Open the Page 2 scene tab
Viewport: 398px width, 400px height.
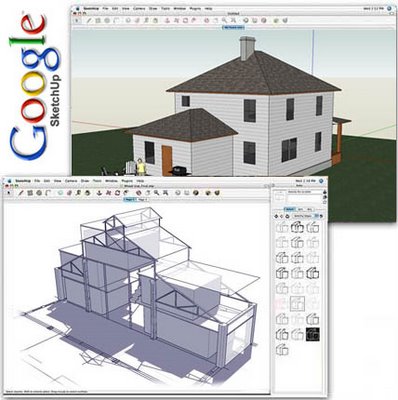pyautogui.click(x=143, y=199)
